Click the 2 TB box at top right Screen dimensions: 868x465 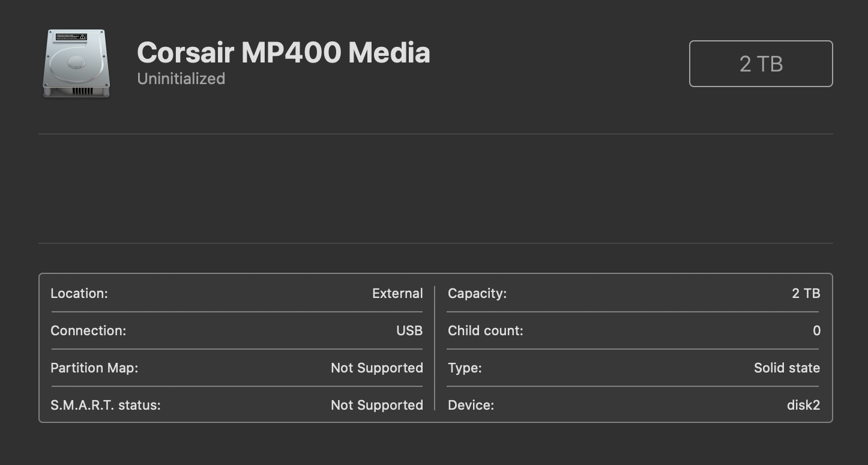coord(761,64)
